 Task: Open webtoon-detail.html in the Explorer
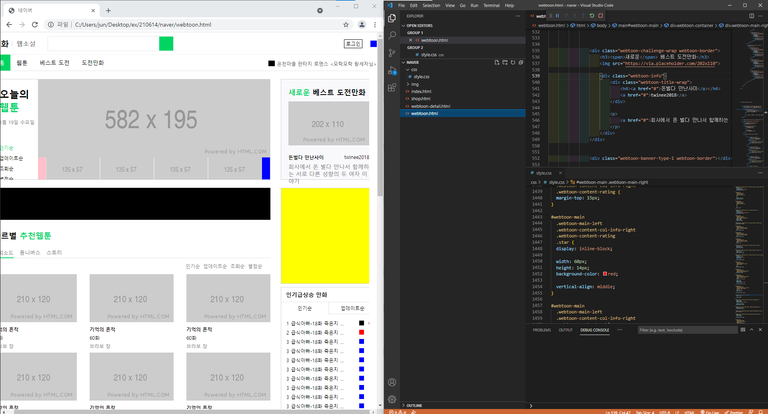(x=430, y=106)
